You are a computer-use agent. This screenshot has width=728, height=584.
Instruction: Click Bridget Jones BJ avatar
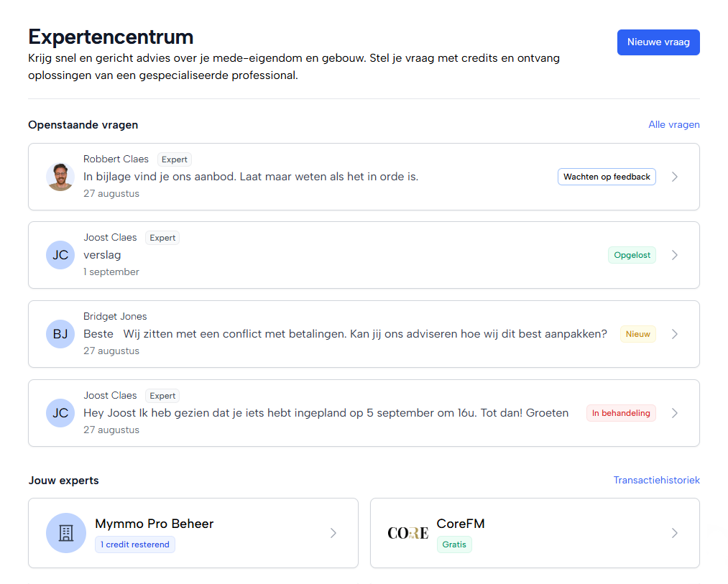[60, 334]
